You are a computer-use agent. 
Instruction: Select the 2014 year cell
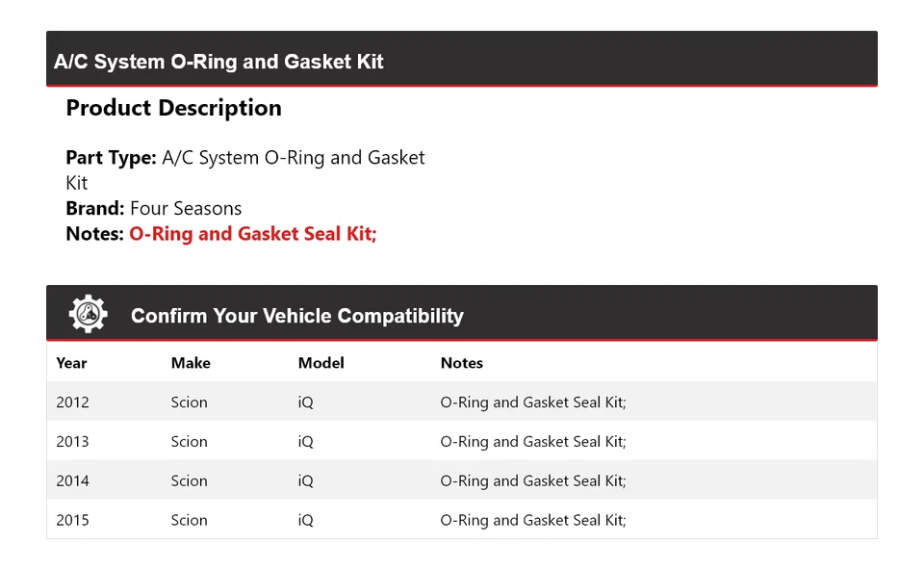coord(72,480)
